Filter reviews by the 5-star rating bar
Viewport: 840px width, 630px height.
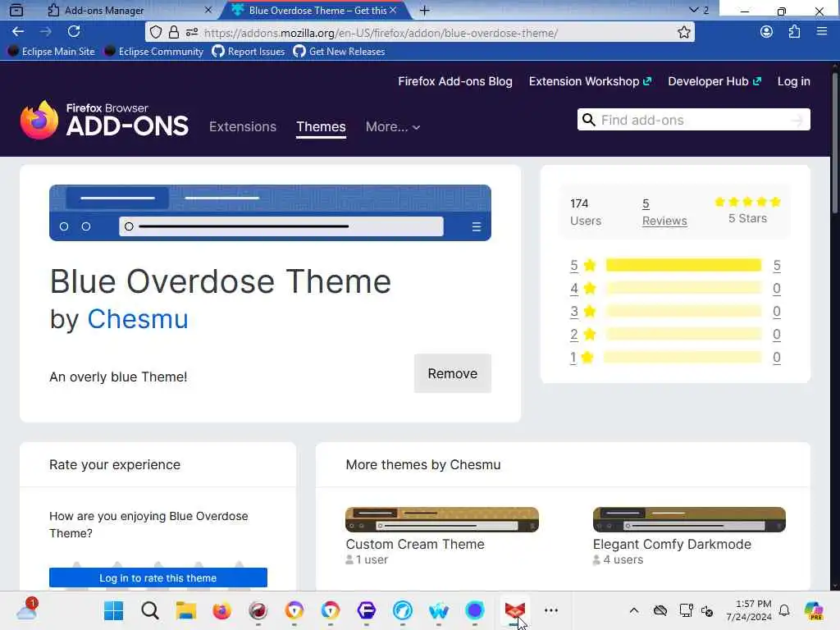point(683,265)
